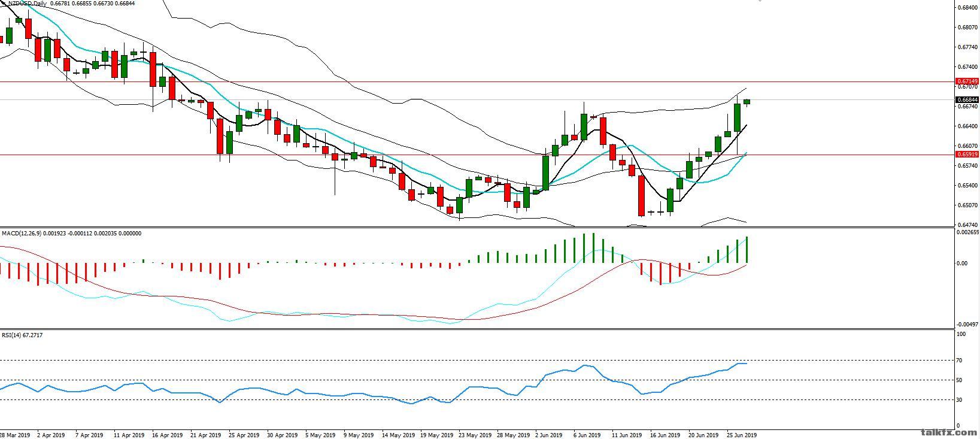Click the RSI scale value 100

pos(961,334)
